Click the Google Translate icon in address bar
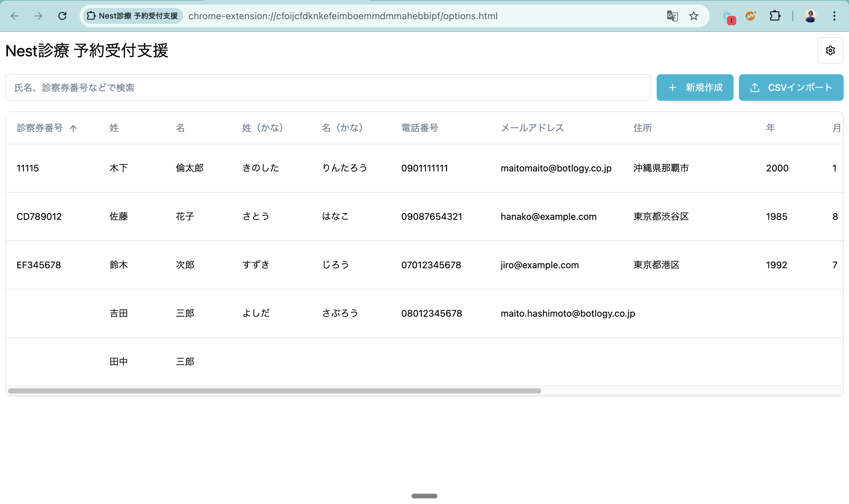Viewport: 849px width, 504px height. coord(672,16)
